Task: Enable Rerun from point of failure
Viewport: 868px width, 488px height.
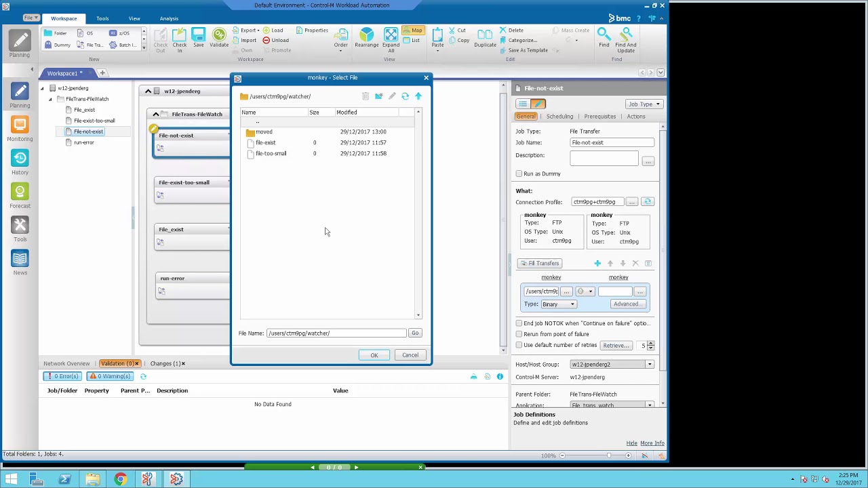Action: 519,334
